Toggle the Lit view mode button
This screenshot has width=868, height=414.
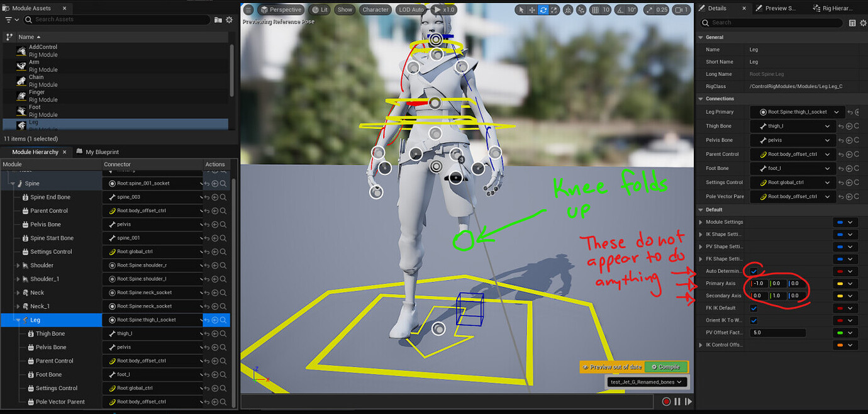320,9
